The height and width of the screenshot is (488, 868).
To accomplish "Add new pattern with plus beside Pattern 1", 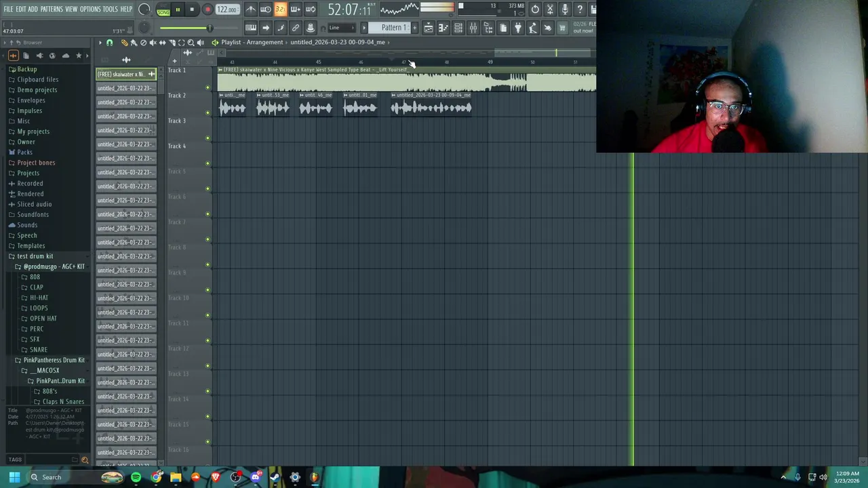I will point(414,28).
